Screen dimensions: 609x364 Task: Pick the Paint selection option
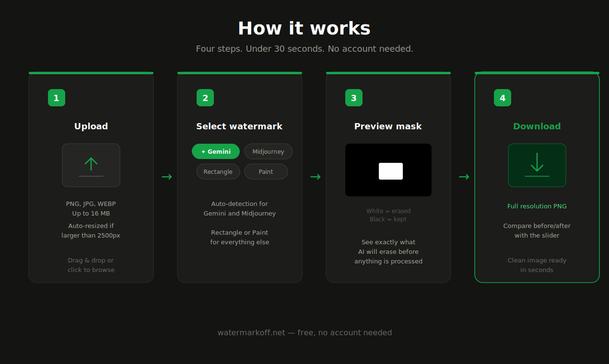(266, 171)
